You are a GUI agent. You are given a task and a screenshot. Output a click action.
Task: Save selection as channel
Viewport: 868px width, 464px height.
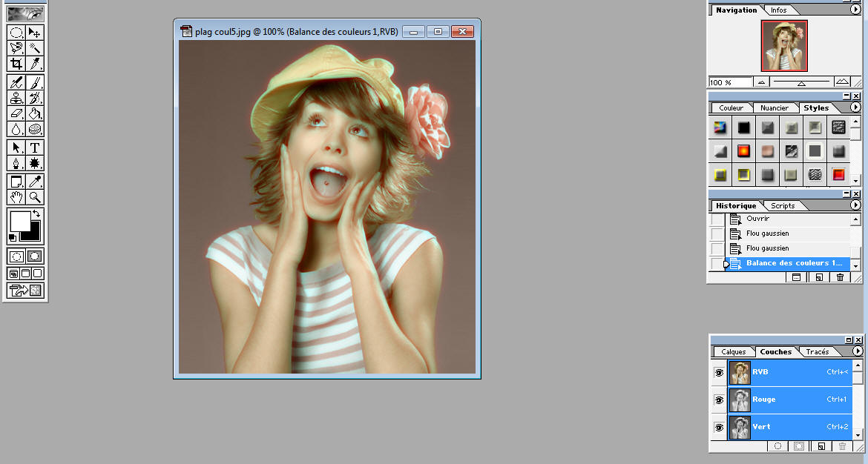coord(799,446)
